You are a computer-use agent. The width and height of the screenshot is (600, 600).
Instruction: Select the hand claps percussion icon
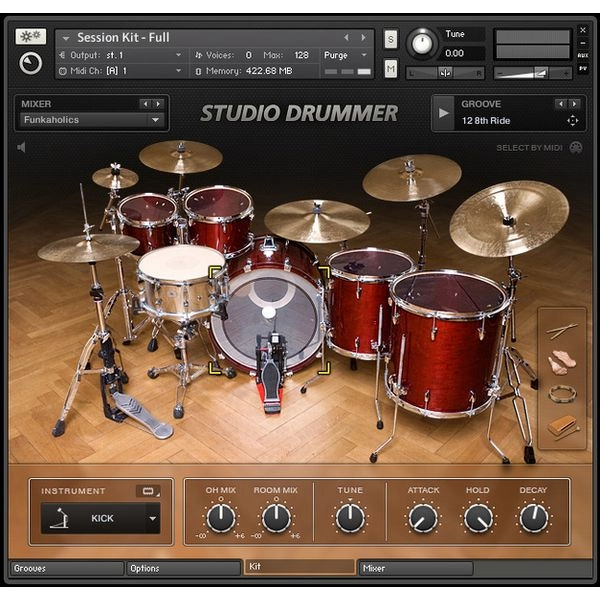562,362
